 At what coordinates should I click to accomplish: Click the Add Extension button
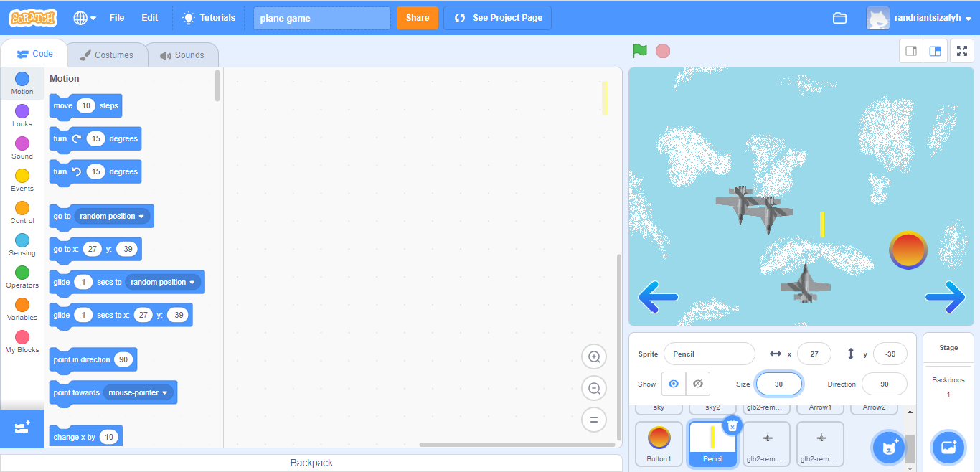22,428
